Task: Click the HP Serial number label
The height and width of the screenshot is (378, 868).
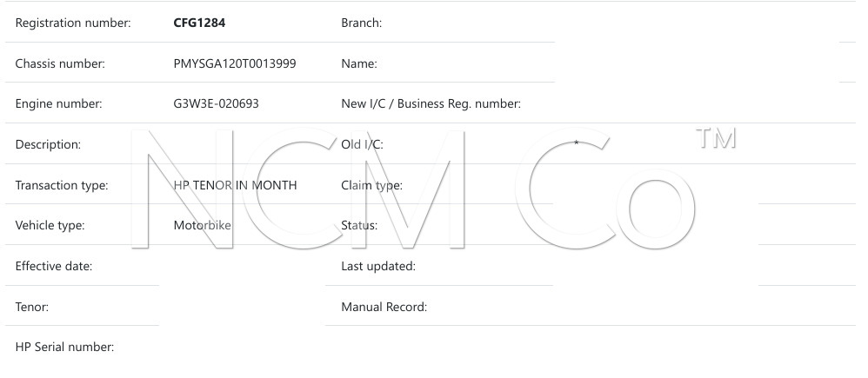Action: click(64, 347)
